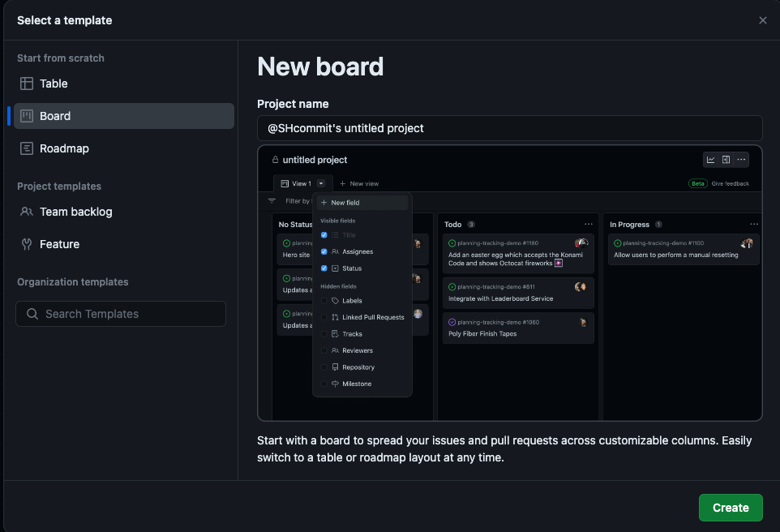Click the Linked Pull Requests icon
780x532 pixels.
[336, 317]
